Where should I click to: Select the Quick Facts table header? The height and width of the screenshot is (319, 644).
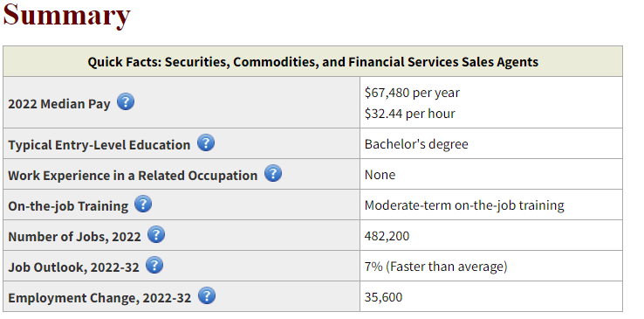click(x=313, y=62)
